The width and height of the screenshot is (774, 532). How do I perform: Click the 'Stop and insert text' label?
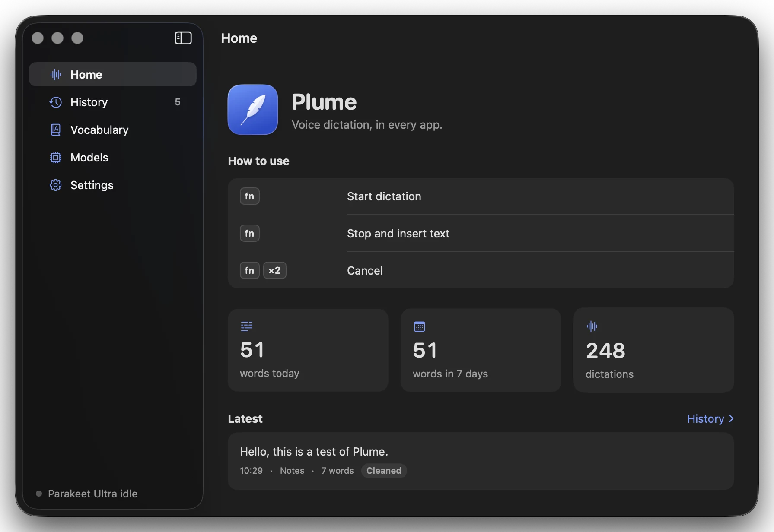(398, 234)
